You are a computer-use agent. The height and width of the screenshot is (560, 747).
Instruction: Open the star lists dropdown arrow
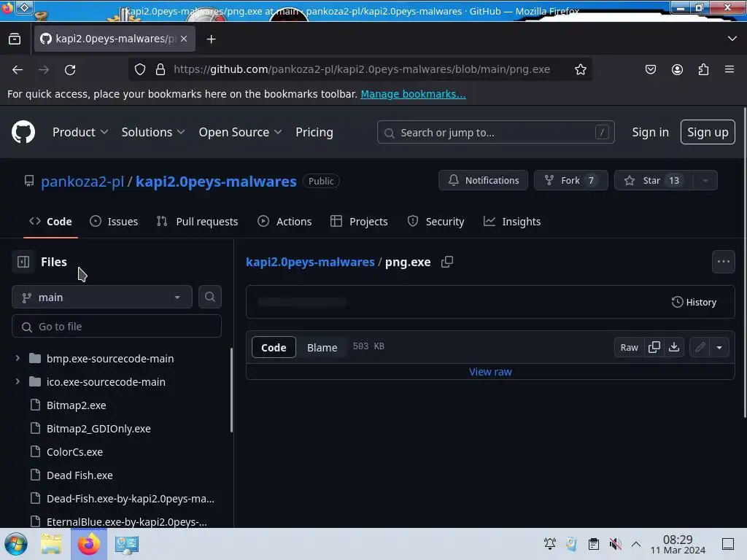(x=705, y=181)
